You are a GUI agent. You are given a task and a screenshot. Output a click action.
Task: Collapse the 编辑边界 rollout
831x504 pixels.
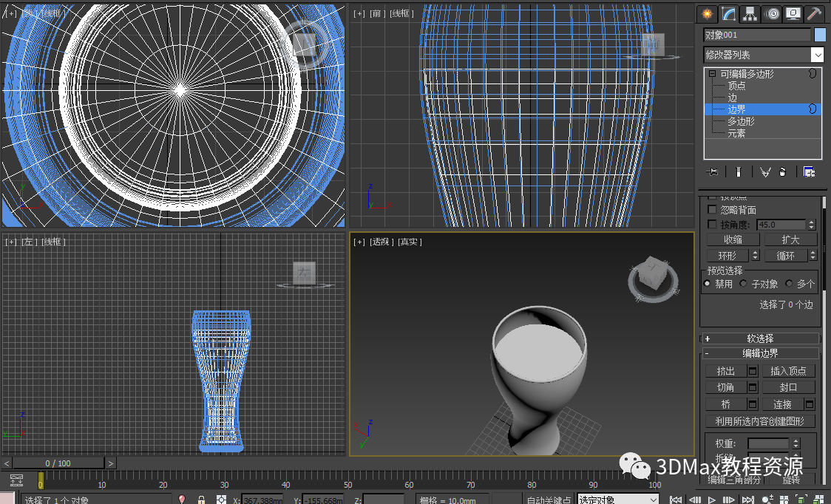(760, 353)
